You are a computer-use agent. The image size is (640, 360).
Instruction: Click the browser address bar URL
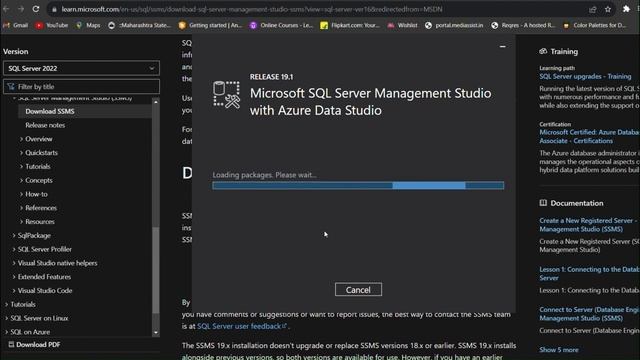[252, 9]
